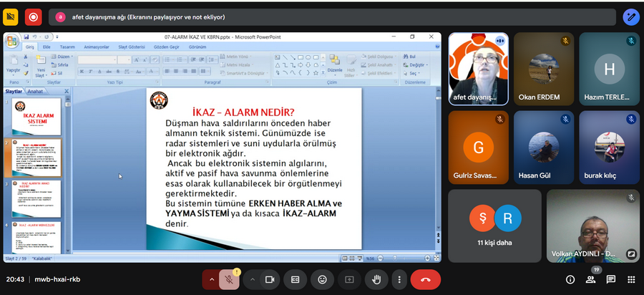Unmute the microphone button
Screen dimensions: 644x295
pyautogui.click(x=229, y=280)
